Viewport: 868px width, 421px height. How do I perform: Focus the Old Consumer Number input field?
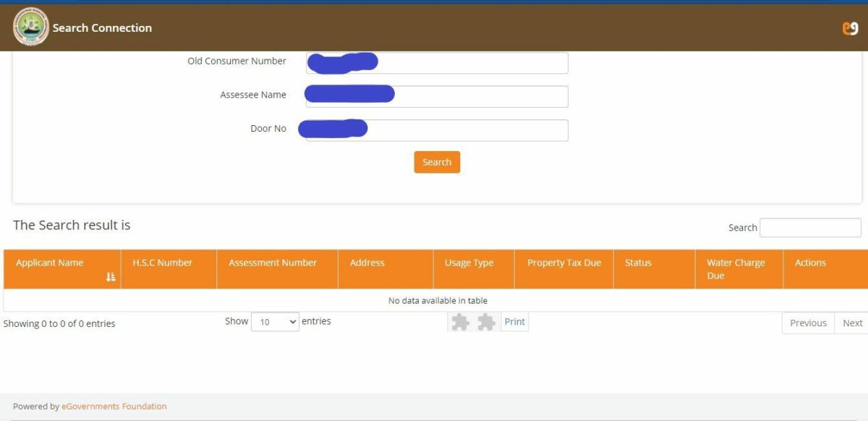click(x=470, y=63)
